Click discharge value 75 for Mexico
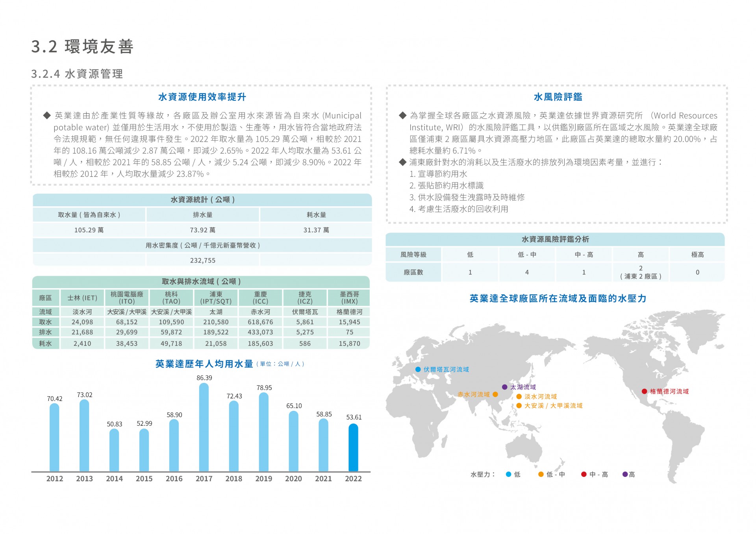The height and width of the screenshot is (534, 756). (349, 333)
